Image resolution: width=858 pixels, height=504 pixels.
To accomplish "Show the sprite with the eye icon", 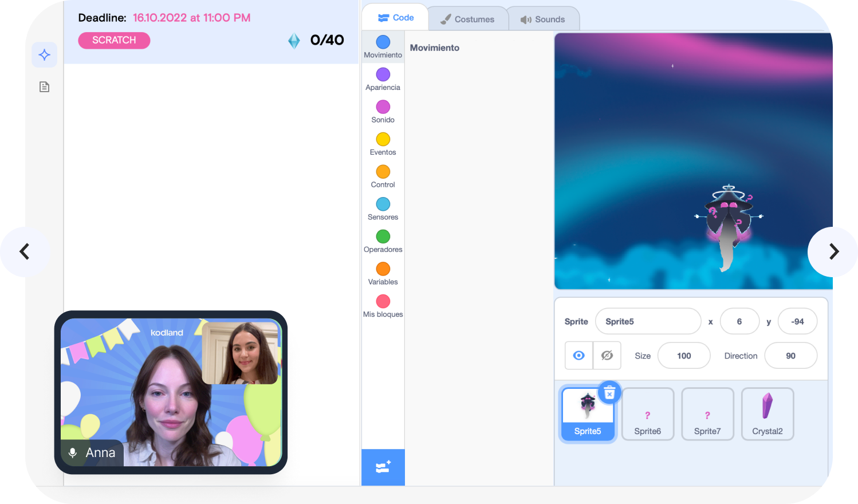I will coord(578,356).
